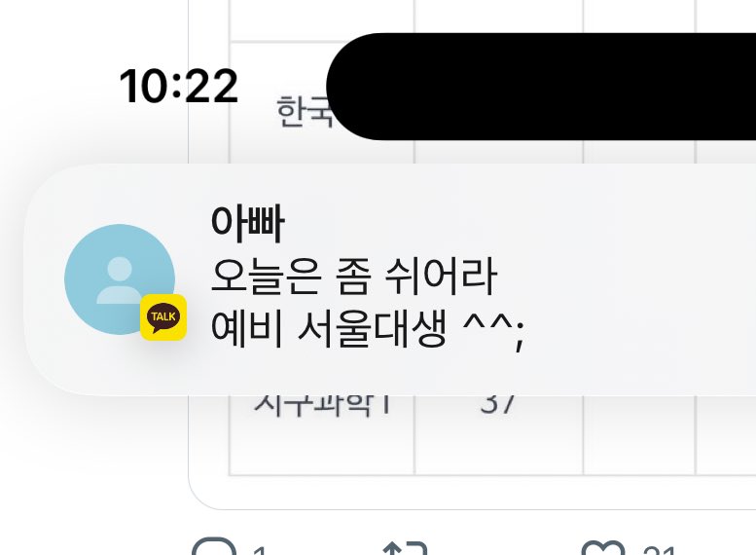Viewport: 756px width, 555px height.
Task: Tap the blue profile avatar of 아빠
Action: tap(120, 278)
